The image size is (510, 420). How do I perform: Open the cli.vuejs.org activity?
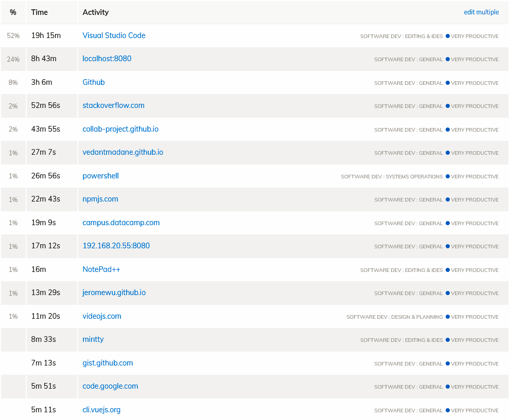[x=101, y=410]
